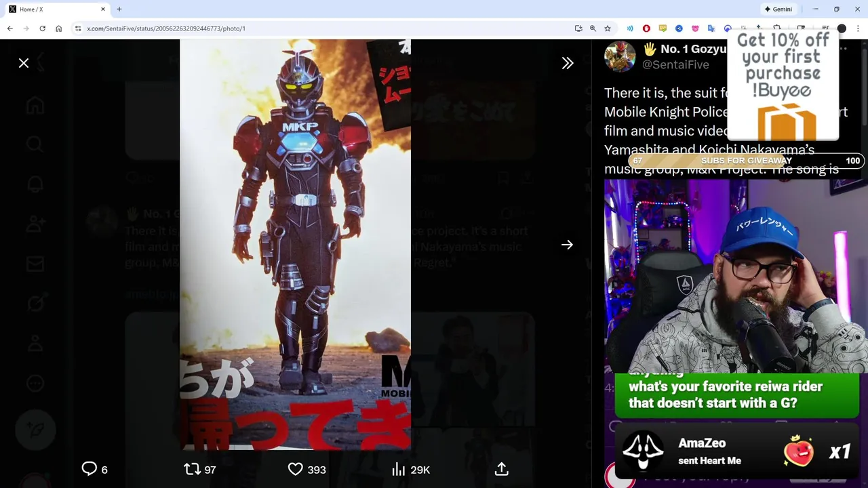
Task: Open the Chrome profile avatar
Action: [842, 28]
